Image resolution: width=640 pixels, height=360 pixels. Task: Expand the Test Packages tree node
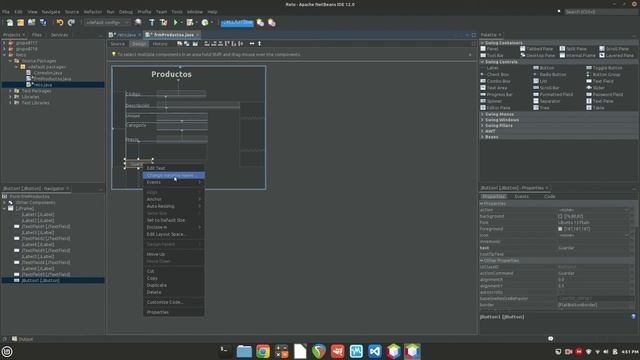[x=11, y=91]
